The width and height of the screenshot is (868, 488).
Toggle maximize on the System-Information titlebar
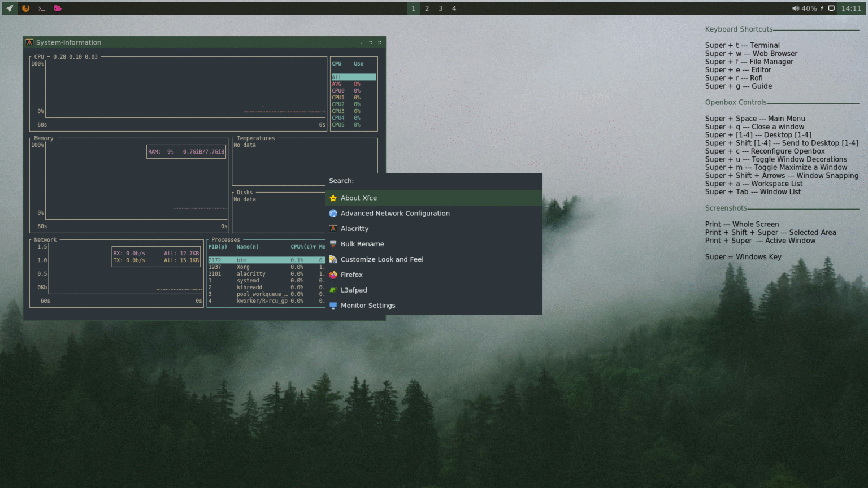pyautogui.click(x=371, y=42)
